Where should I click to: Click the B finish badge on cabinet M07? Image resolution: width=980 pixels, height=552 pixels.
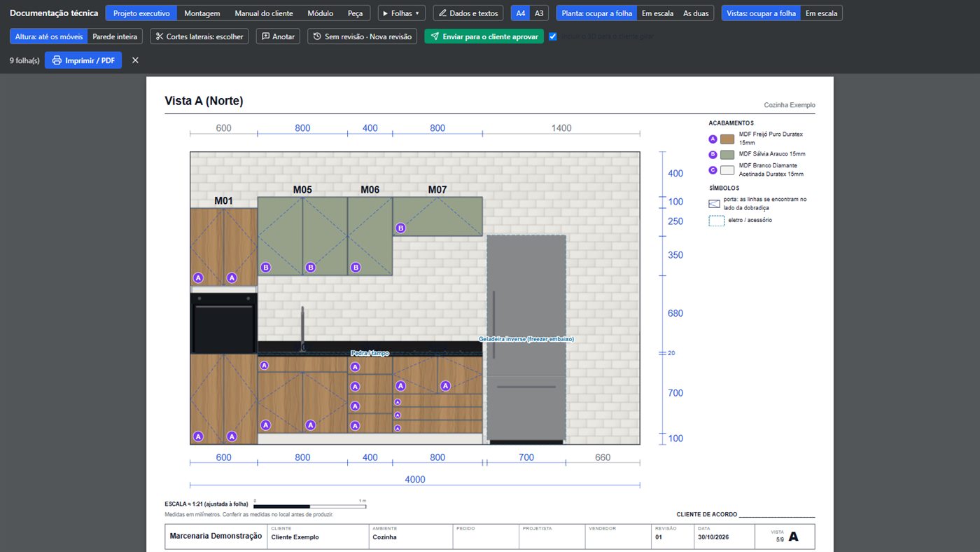pos(400,228)
